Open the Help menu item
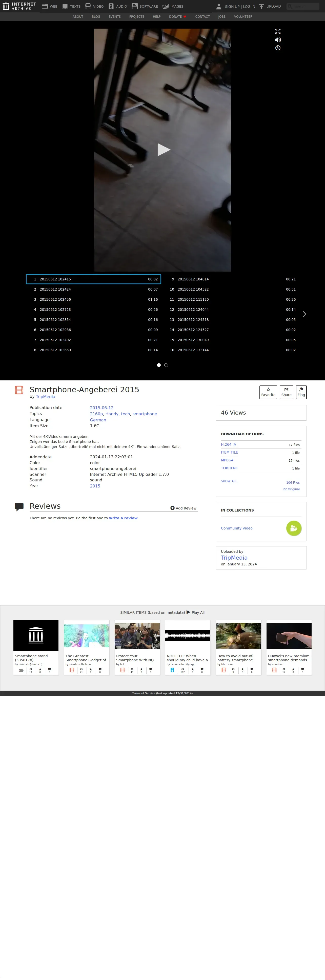The width and height of the screenshot is (325, 980). (x=157, y=17)
